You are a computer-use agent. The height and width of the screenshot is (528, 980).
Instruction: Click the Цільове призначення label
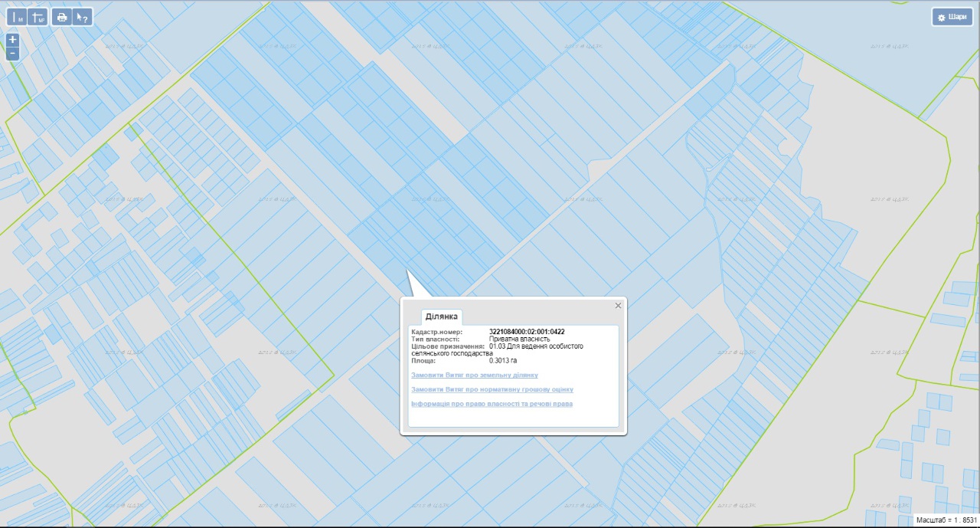448,346
